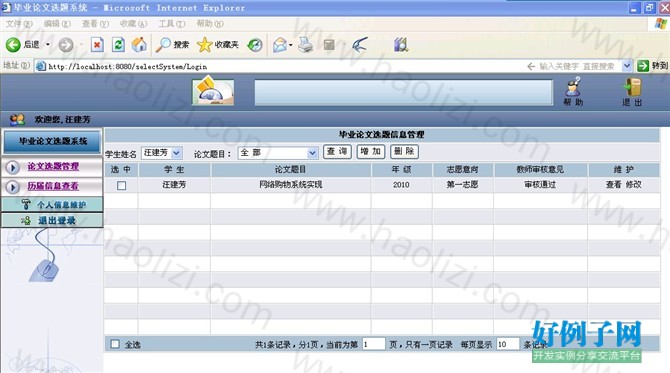Image resolution: width=670 pixels, height=373 pixels.
Task: Click the 2010 grade cell
Action: pos(401,185)
